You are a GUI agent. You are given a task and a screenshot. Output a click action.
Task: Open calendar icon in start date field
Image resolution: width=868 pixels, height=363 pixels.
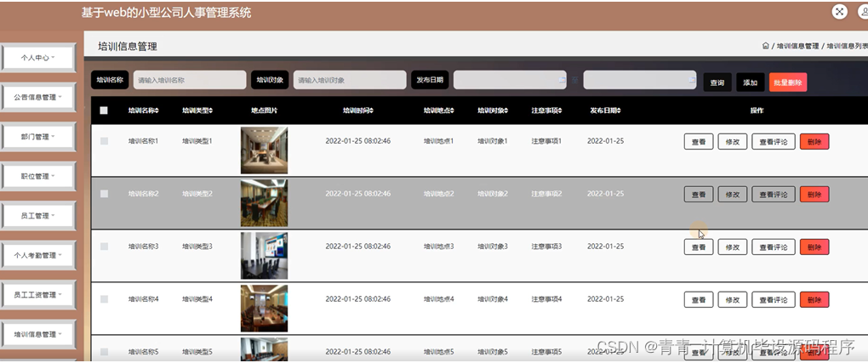coord(562,80)
